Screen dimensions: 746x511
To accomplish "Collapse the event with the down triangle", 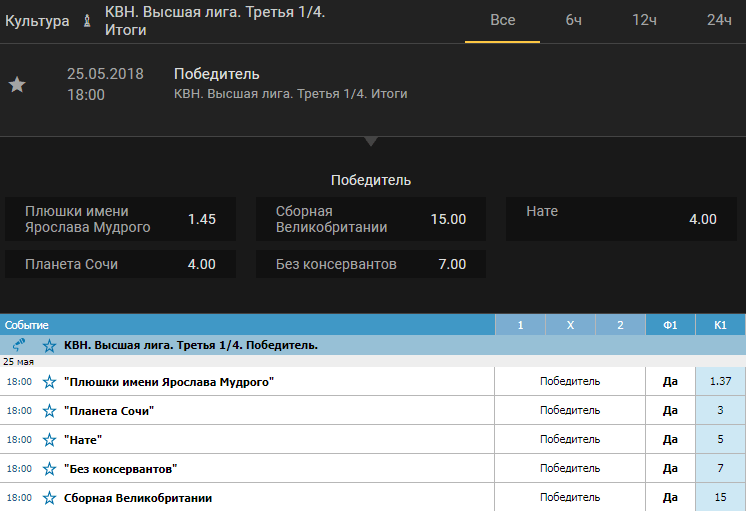I will 371,141.
